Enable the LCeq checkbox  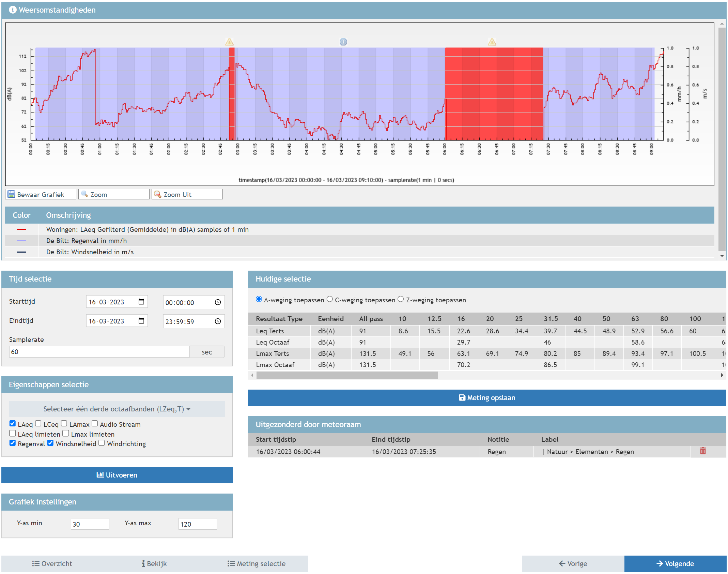(x=38, y=424)
